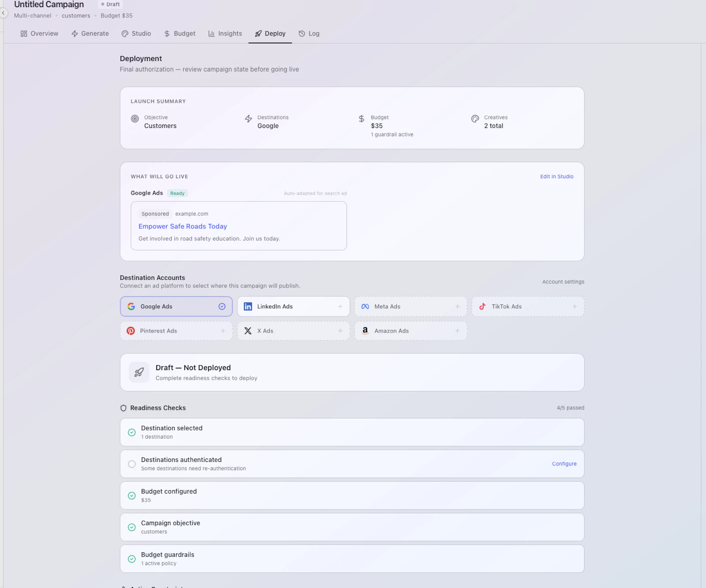Click the Destinations authenticated empty circle

point(131,464)
